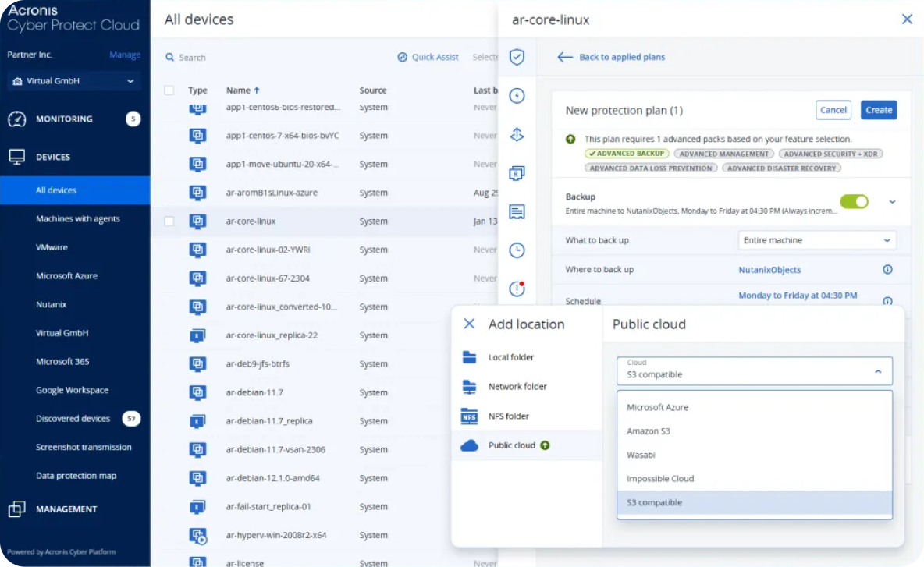Create the new protection plan
Screen dimensions: 924x567
coord(879,110)
